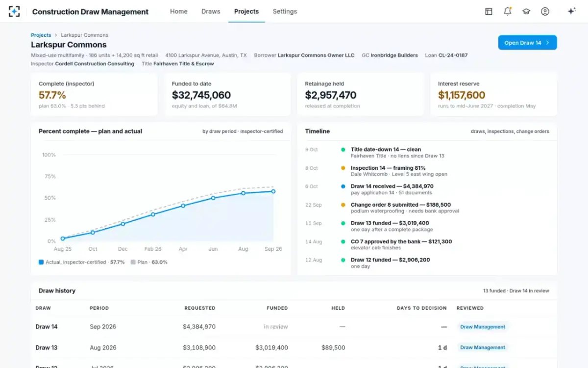Click the '13 funded · Draw 14 in review' summary

tap(516, 291)
